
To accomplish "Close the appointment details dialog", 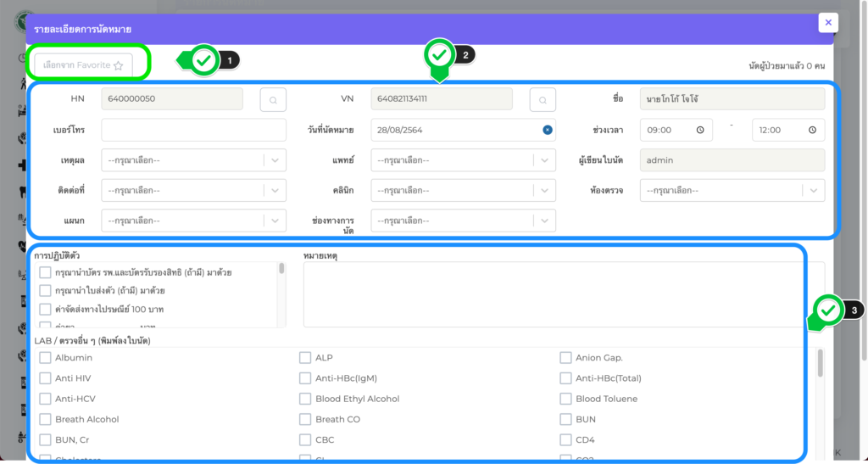I will [x=828, y=23].
